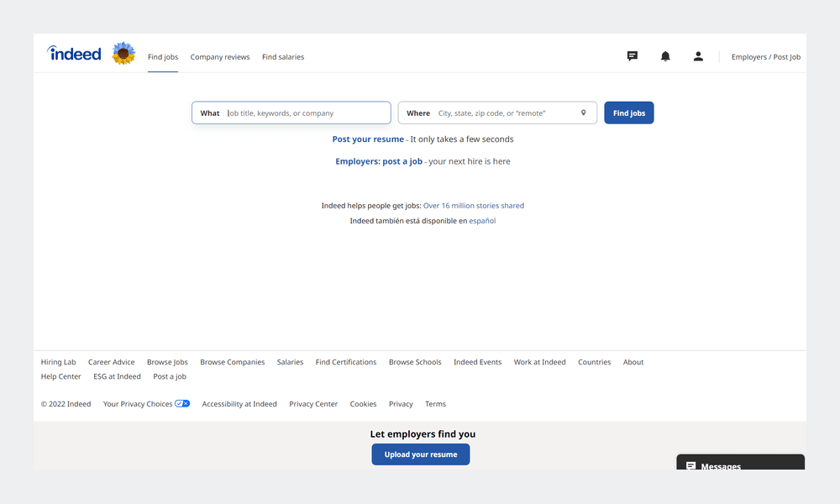Open the Browse Companies footer link
Viewport: 840px width, 504px height.
coord(233,362)
